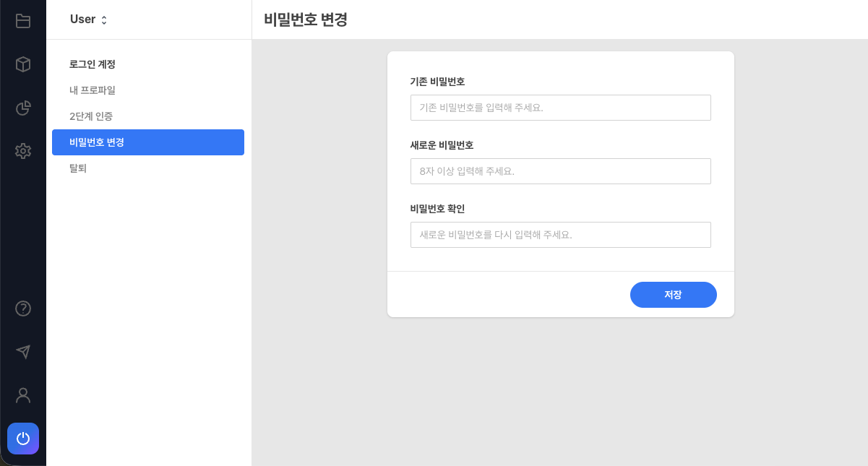Click the blue power logout icon
This screenshot has height=466, width=868.
22,439
